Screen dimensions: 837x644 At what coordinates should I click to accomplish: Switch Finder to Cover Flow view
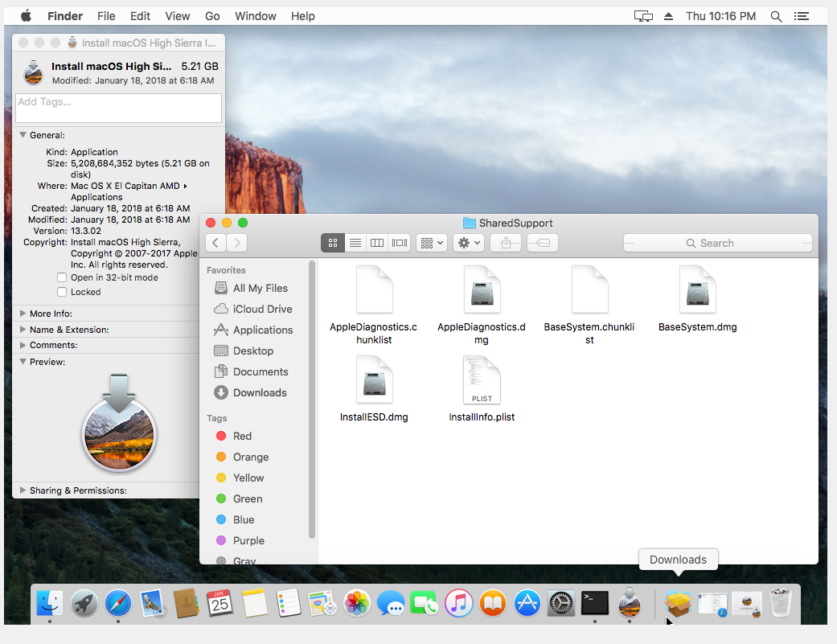coord(399,243)
